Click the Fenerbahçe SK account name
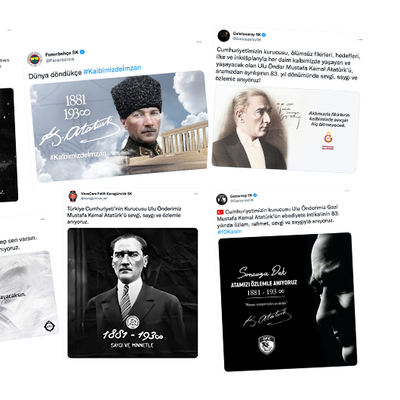The height and width of the screenshot is (400, 400). 62,53
